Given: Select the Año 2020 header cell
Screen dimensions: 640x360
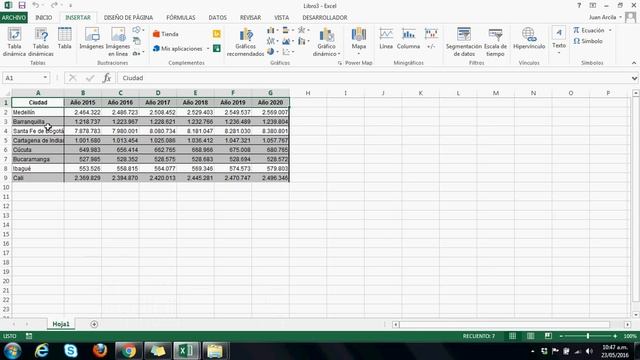Looking at the screenshot, I should point(270,102).
